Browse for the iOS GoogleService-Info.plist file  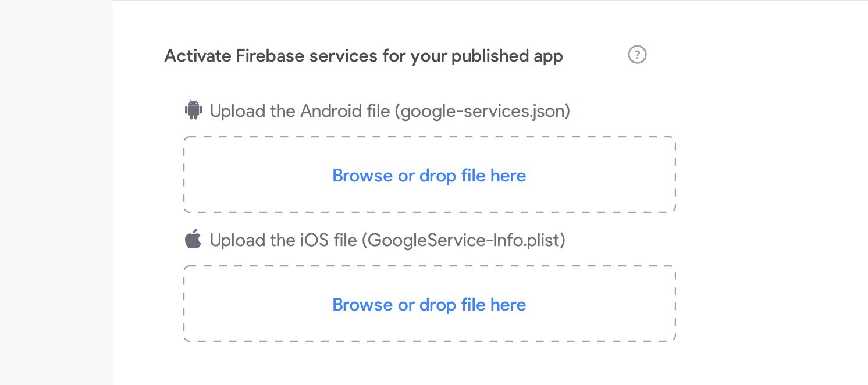[x=429, y=305]
